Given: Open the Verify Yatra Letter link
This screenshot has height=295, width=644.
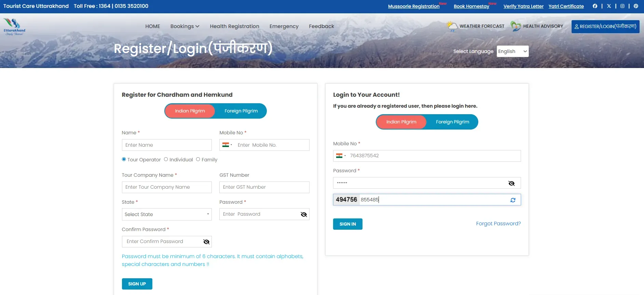Looking at the screenshot, I should click(x=523, y=6).
